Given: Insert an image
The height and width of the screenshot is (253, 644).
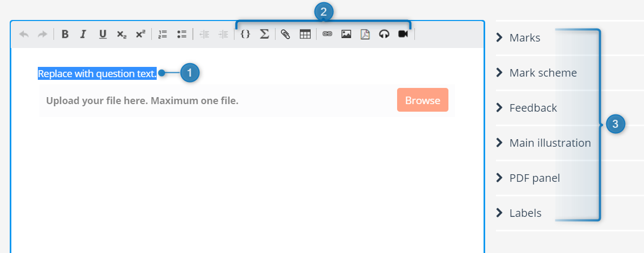Looking at the screenshot, I should pyautogui.click(x=346, y=35).
